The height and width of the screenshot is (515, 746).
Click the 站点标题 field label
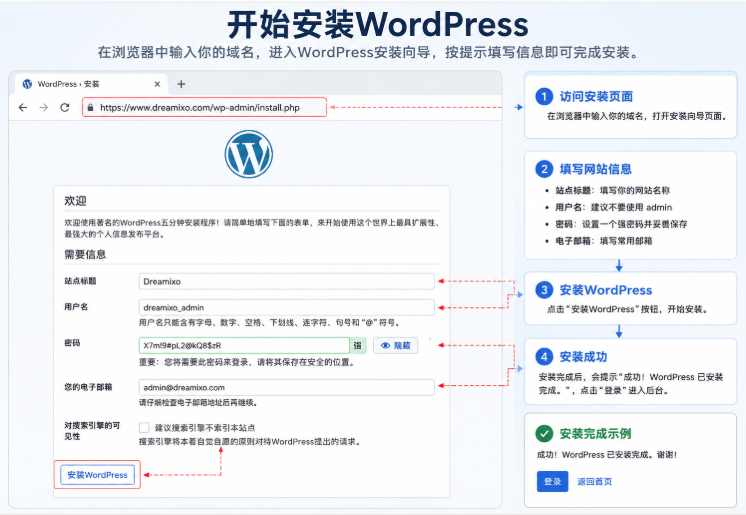(x=80, y=281)
